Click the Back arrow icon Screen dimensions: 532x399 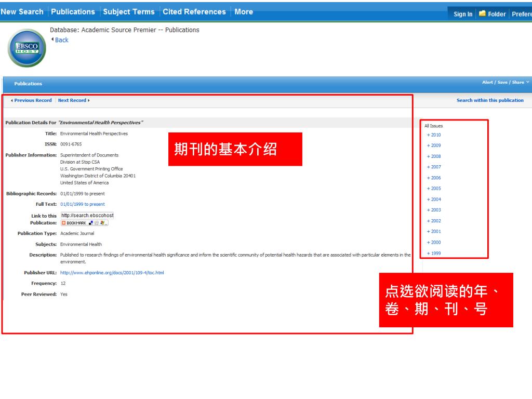52,39
